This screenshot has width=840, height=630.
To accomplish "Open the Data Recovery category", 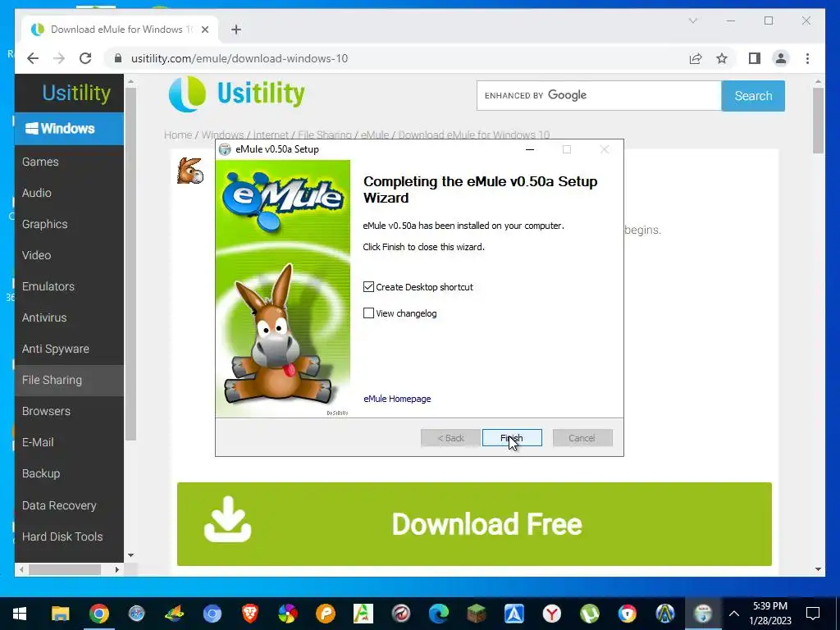I will pyautogui.click(x=69, y=505).
